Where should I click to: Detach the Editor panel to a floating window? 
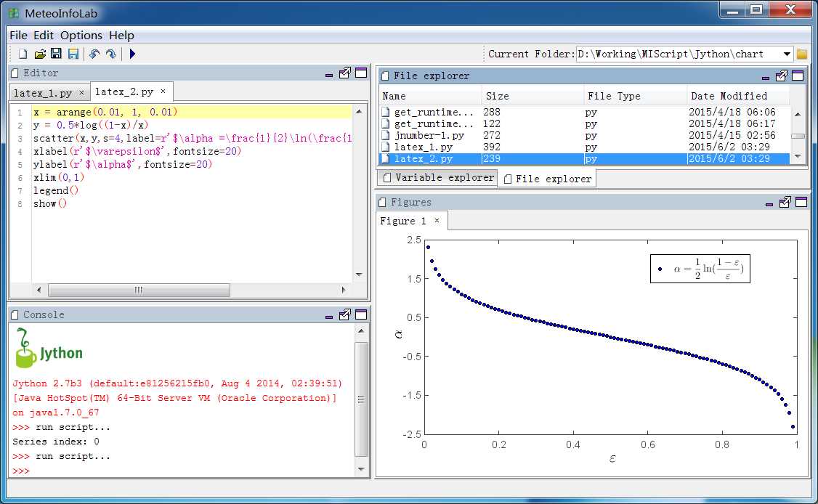coord(345,73)
